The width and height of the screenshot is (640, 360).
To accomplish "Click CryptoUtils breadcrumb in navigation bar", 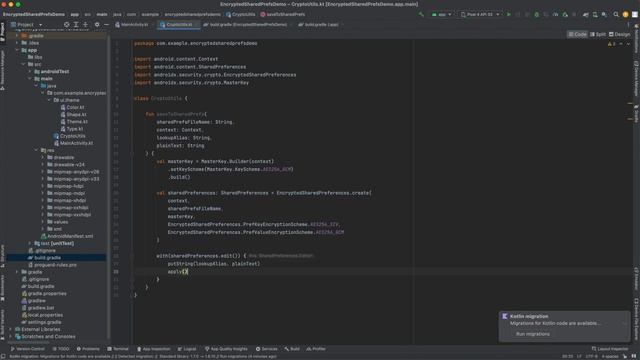I will point(241,14).
